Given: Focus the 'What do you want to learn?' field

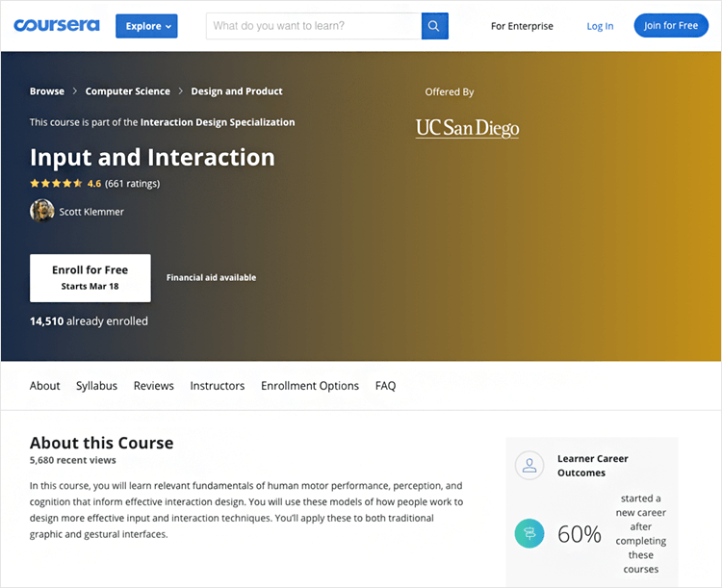Looking at the screenshot, I should 314,26.
